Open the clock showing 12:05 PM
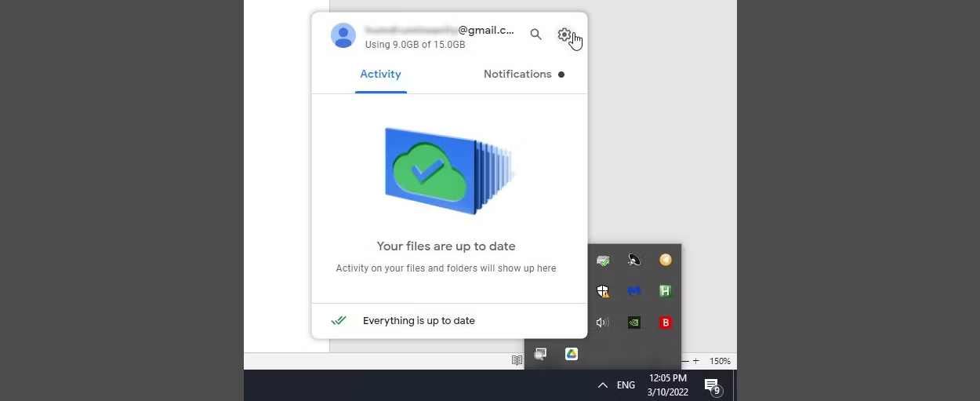This screenshot has width=980, height=401. [668, 385]
